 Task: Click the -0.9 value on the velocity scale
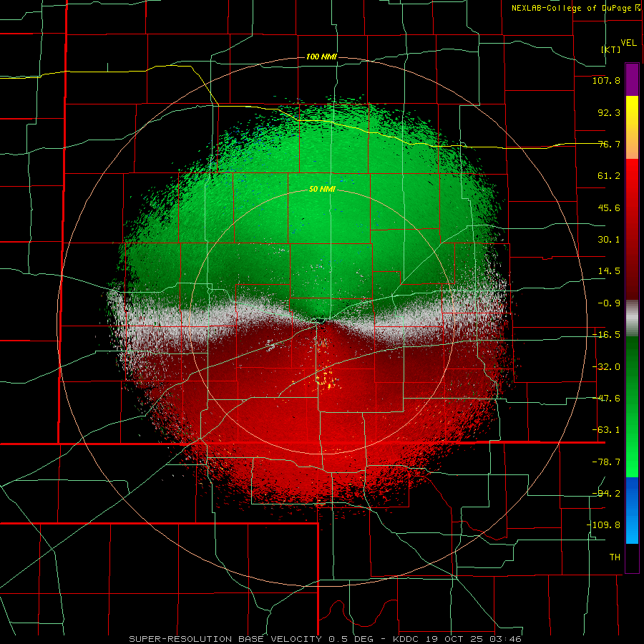click(x=609, y=303)
